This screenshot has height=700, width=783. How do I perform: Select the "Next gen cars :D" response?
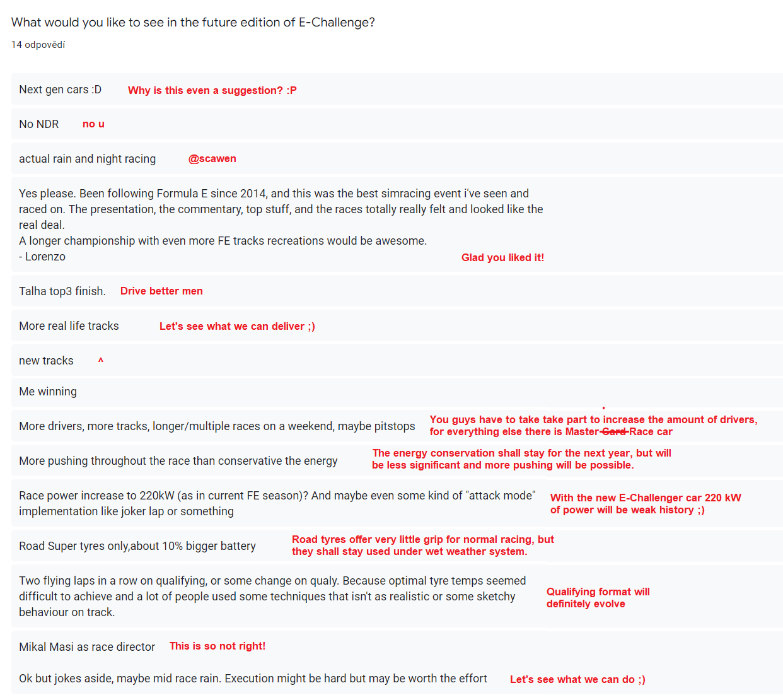61,90
